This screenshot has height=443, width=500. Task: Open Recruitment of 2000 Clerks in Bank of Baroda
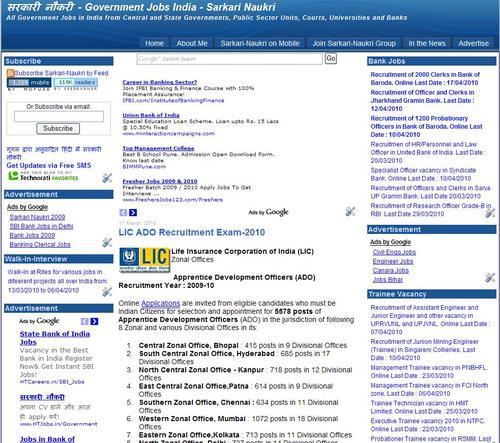point(425,79)
